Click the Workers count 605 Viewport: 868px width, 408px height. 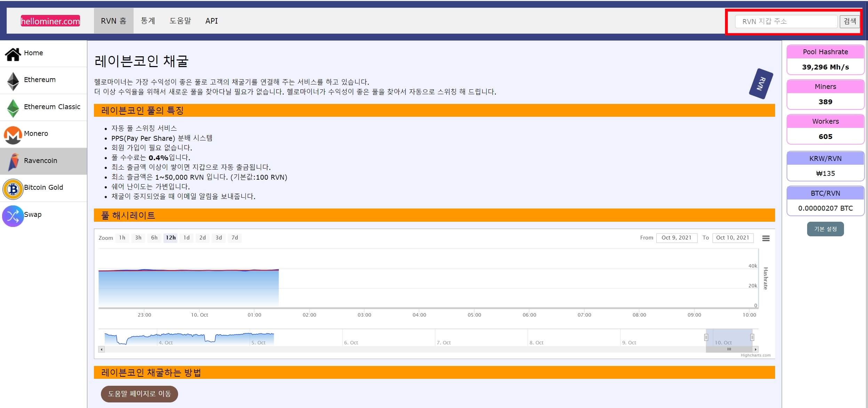[x=825, y=137]
